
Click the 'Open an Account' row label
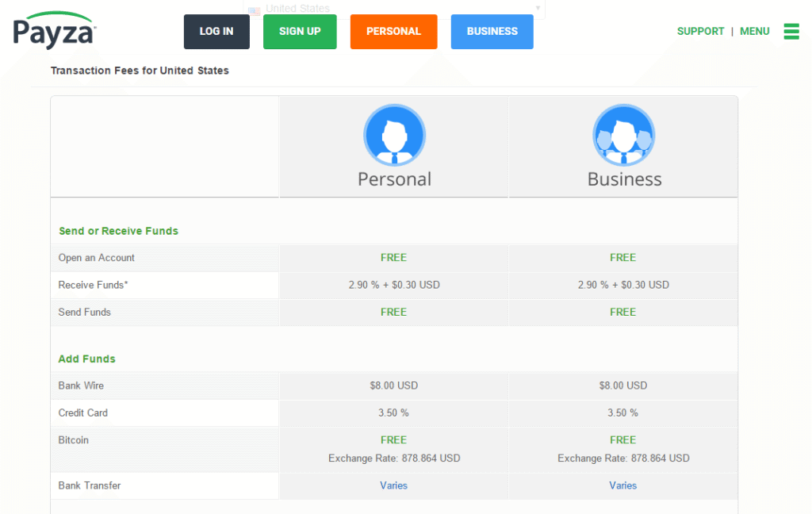pyautogui.click(x=96, y=258)
